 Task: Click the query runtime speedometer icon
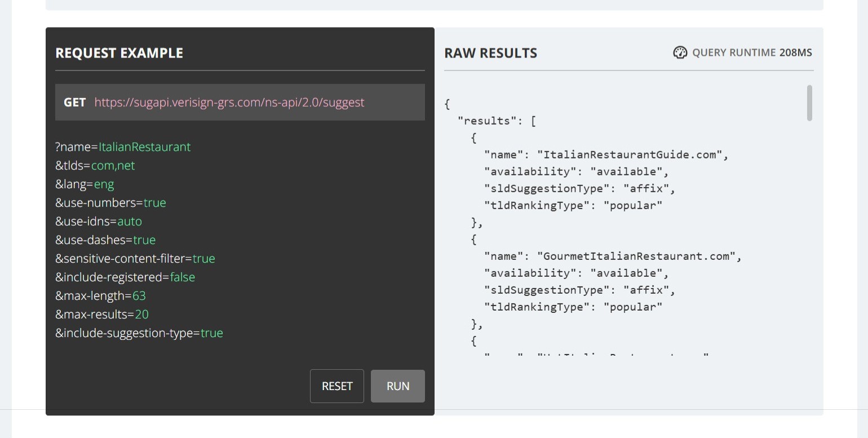click(x=680, y=52)
